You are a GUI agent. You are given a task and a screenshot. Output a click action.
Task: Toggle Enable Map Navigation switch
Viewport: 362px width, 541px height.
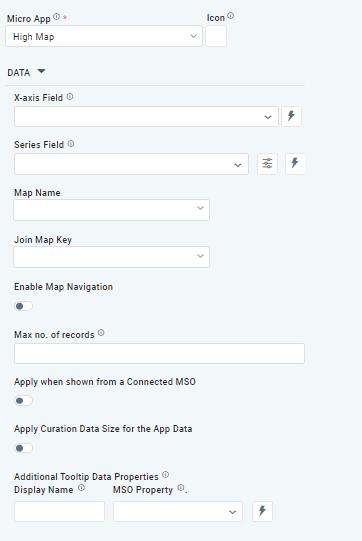click(23, 306)
